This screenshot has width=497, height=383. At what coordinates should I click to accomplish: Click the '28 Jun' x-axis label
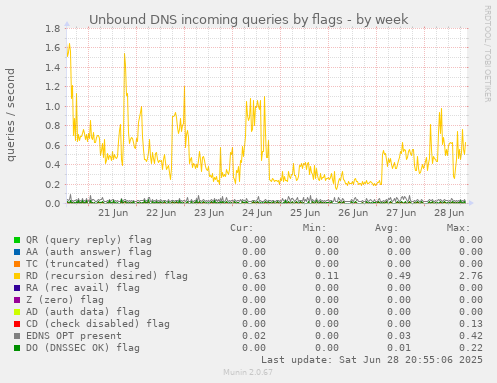[x=449, y=213]
